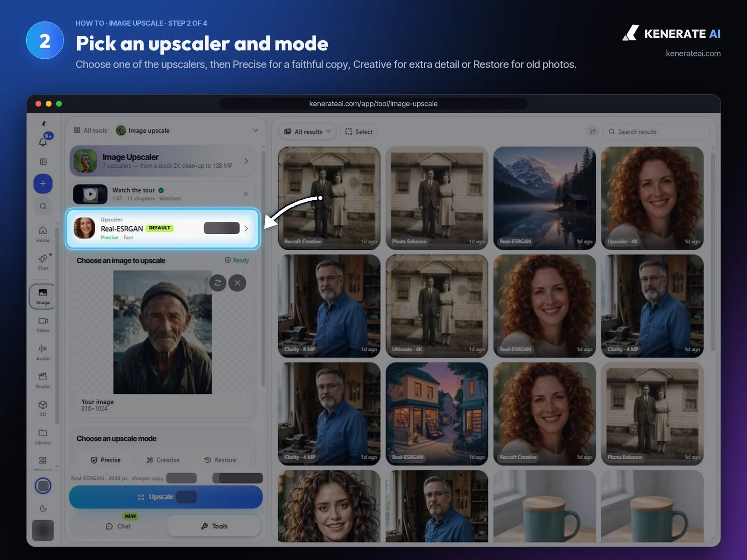Click the left sidebar scrollbar
Screen dimensions: 747x560
57,327
